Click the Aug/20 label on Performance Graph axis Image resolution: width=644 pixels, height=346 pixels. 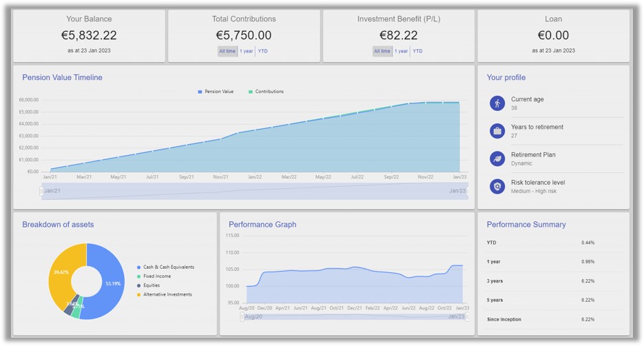tap(247, 308)
